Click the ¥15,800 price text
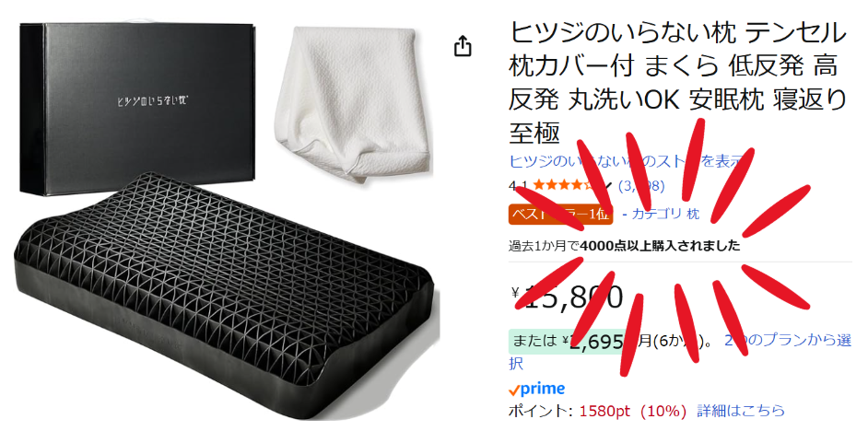 (568, 297)
